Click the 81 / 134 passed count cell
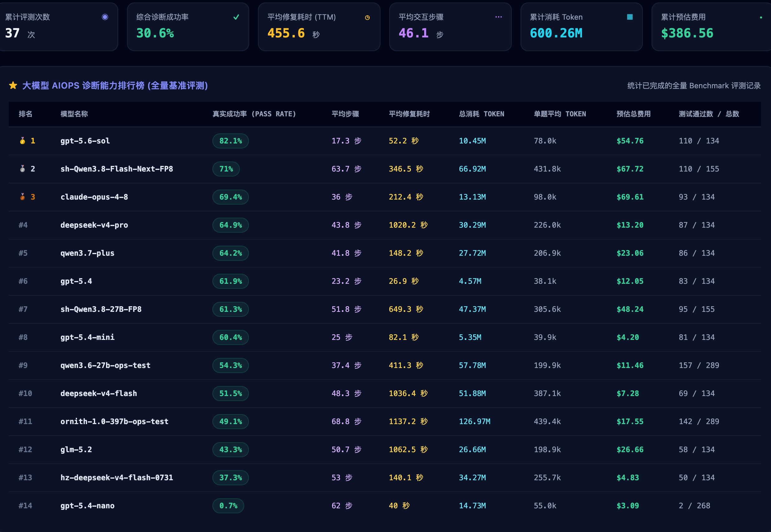 [697, 337]
